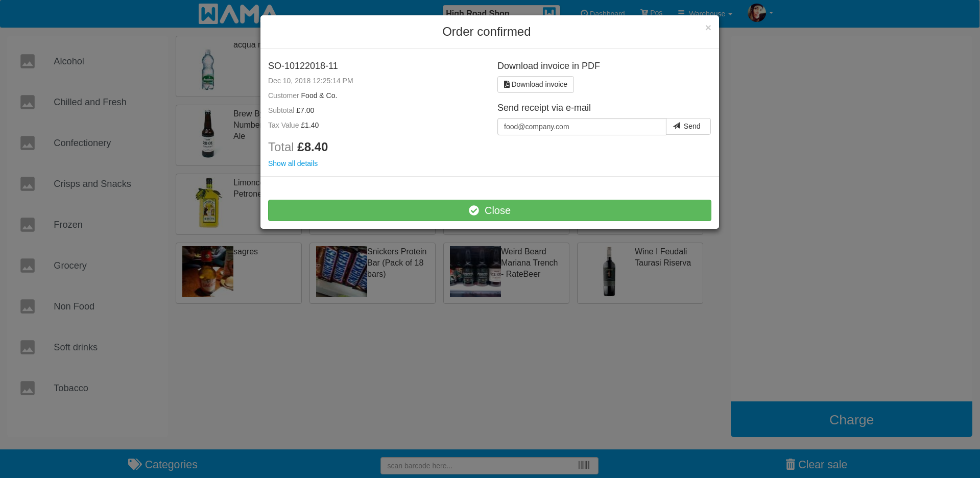Select the Crisps and Snacks category
980x478 pixels.
tap(92, 184)
